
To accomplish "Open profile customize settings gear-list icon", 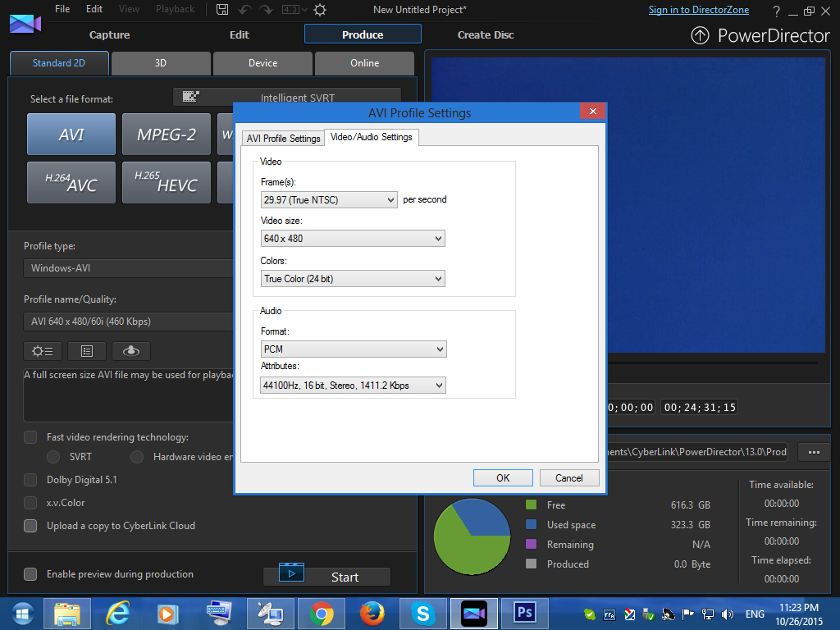I will 43,351.
